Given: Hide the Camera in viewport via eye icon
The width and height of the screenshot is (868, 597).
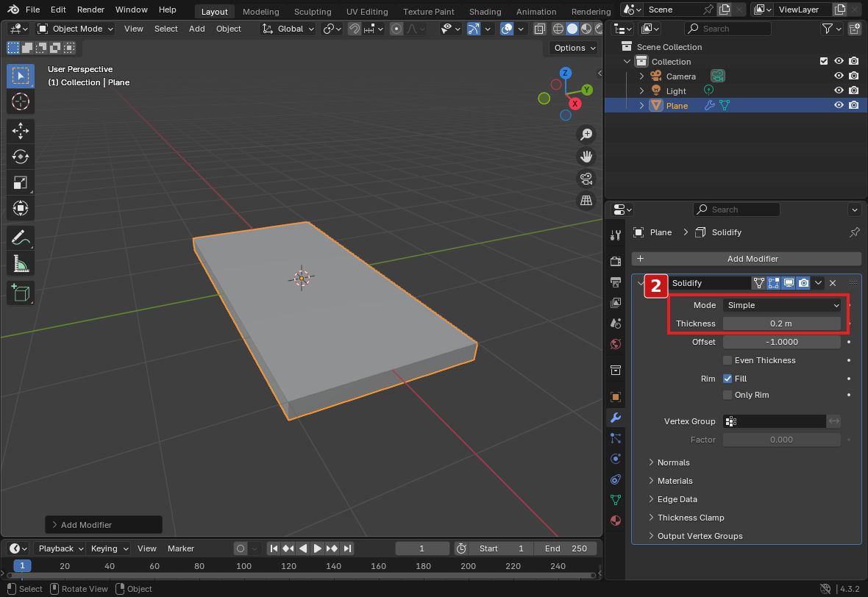Looking at the screenshot, I should (839, 76).
